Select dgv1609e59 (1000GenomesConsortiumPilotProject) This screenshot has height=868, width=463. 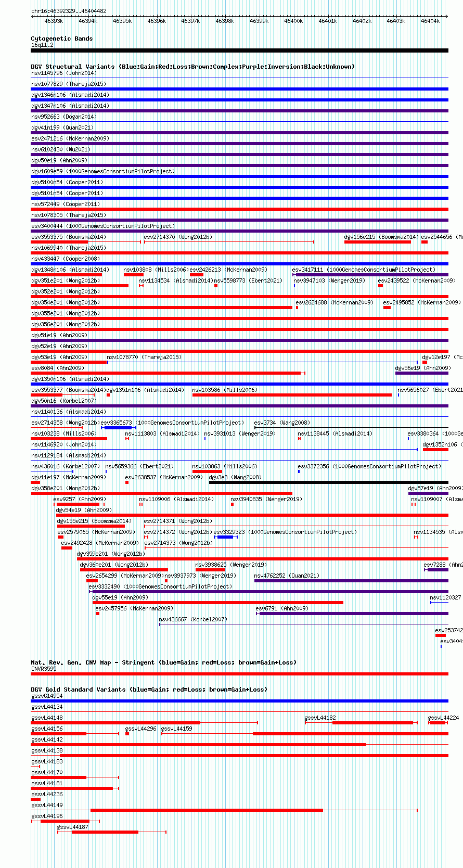(103, 171)
